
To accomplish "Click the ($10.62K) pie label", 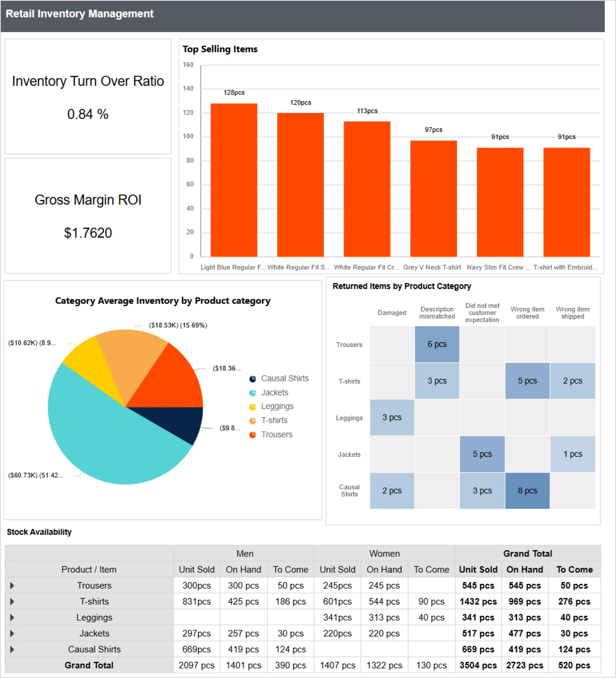I will [32, 343].
